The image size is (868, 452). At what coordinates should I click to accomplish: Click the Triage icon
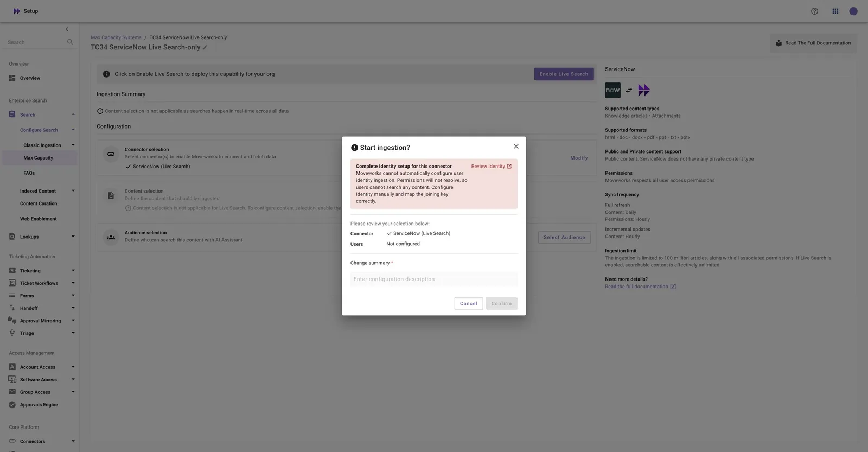pyautogui.click(x=12, y=333)
